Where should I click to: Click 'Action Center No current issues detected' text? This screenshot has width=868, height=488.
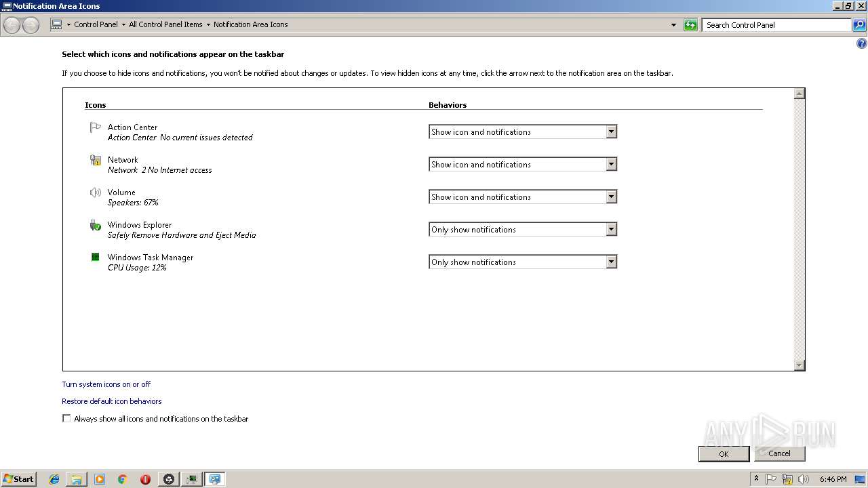pyautogui.click(x=180, y=138)
